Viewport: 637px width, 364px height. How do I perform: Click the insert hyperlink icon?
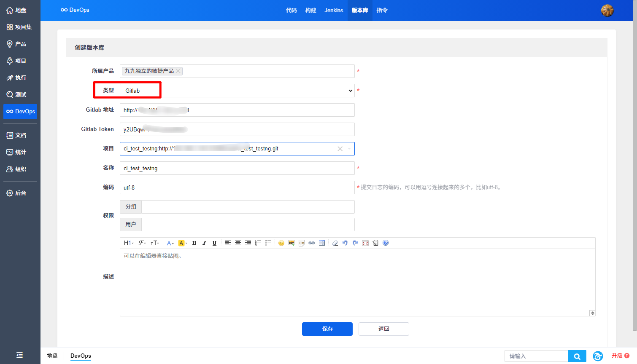pyautogui.click(x=312, y=243)
